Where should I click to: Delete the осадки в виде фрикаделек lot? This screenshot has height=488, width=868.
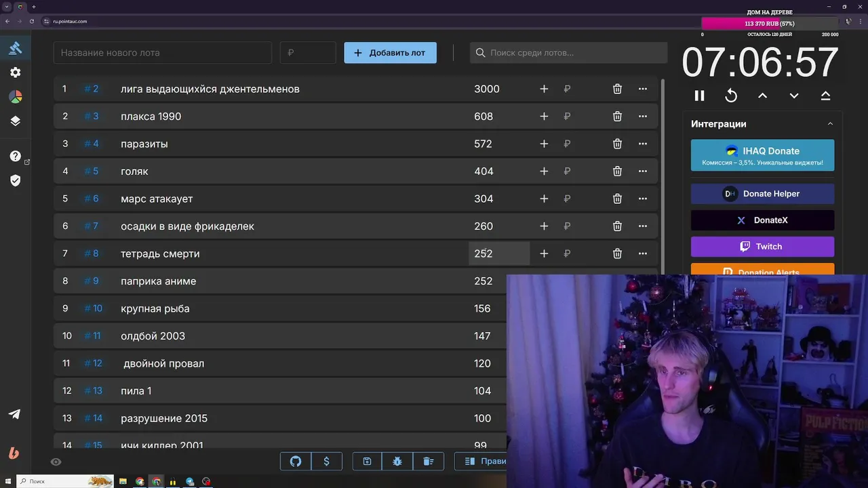pyautogui.click(x=617, y=226)
